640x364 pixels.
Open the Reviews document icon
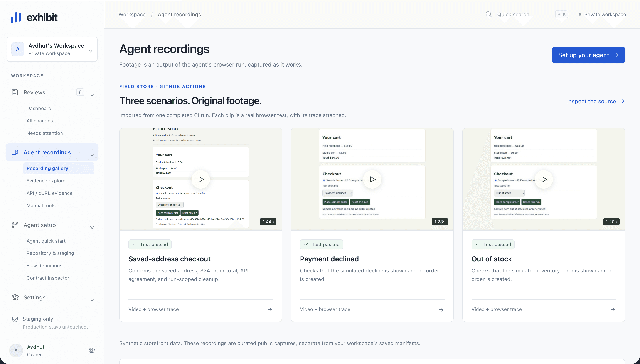tap(15, 92)
